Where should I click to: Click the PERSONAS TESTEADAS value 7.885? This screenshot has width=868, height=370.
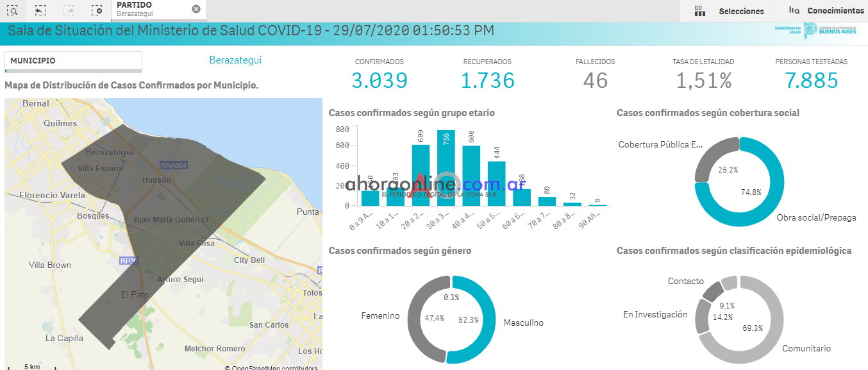coord(811,81)
